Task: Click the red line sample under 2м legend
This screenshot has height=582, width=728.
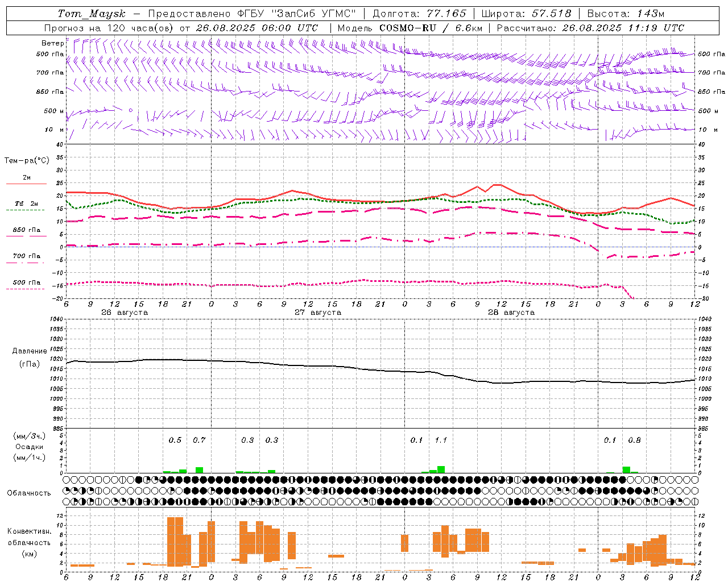Action: pos(26,184)
